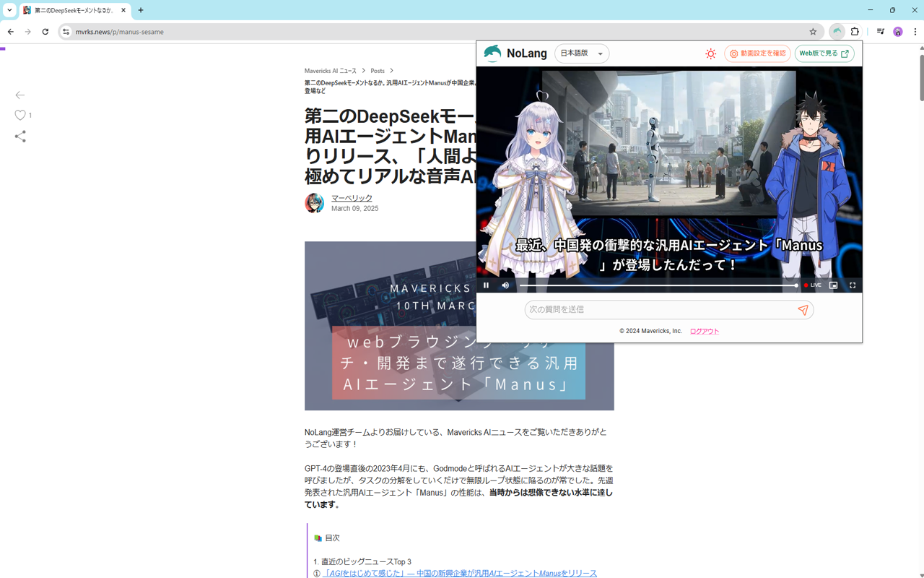Open media control toolbar icon
Viewport: 924px width, 578px height.
(x=880, y=32)
